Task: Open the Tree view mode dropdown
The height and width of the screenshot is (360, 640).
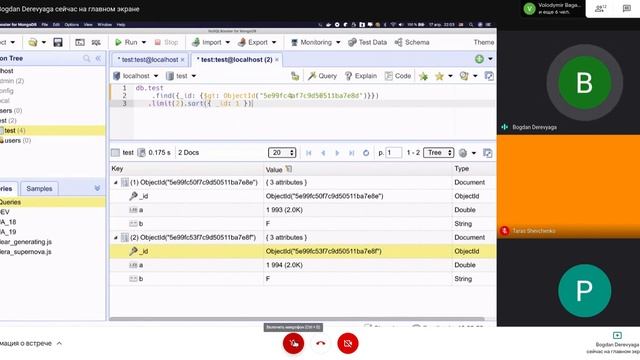Action: pyautogui.click(x=438, y=152)
